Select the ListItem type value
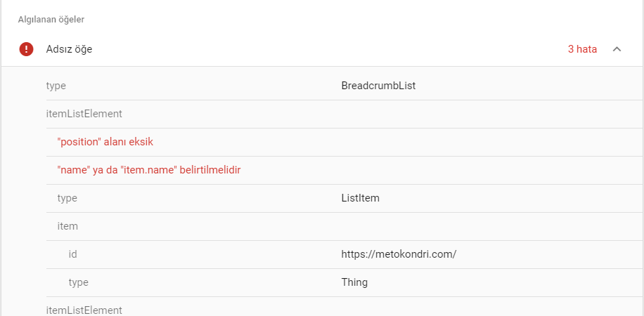This screenshot has height=316, width=644. coord(360,198)
